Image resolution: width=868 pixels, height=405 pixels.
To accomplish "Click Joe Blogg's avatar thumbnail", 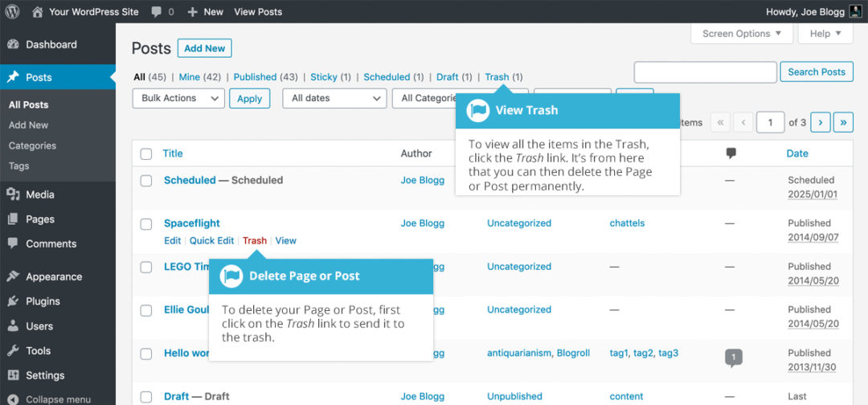I will point(854,11).
